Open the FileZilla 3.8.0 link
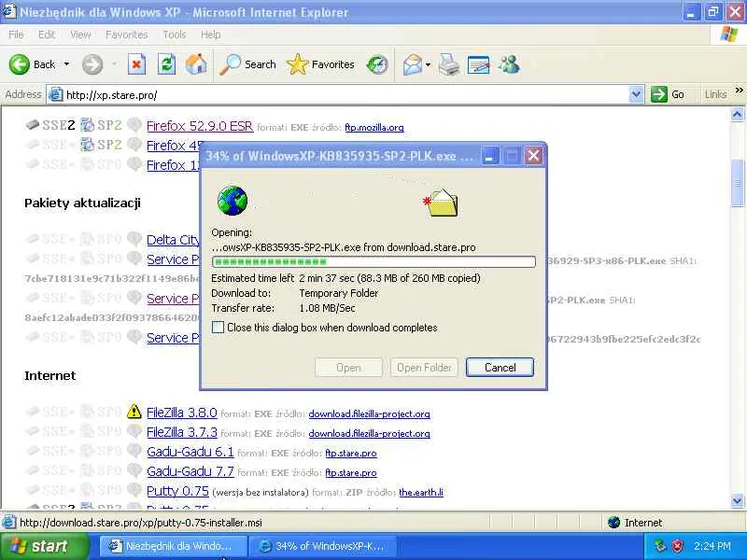This screenshot has height=560, width=747. click(181, 413)
